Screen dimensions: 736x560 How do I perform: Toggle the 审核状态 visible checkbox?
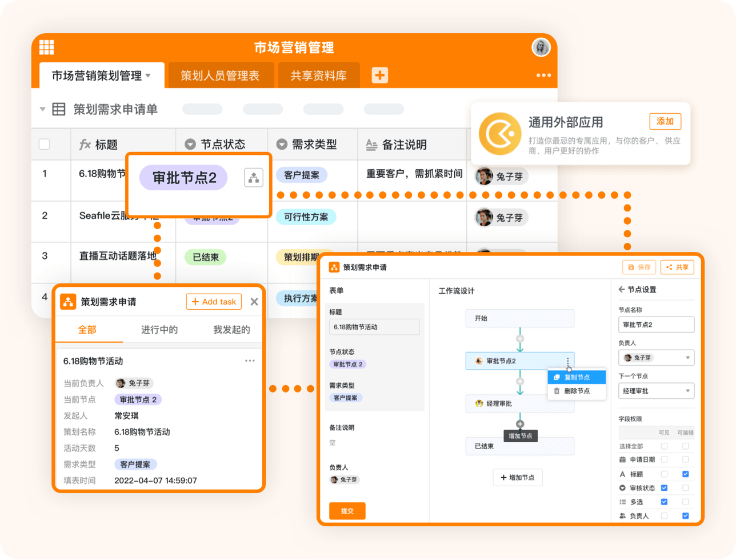(x=663, y=488)
